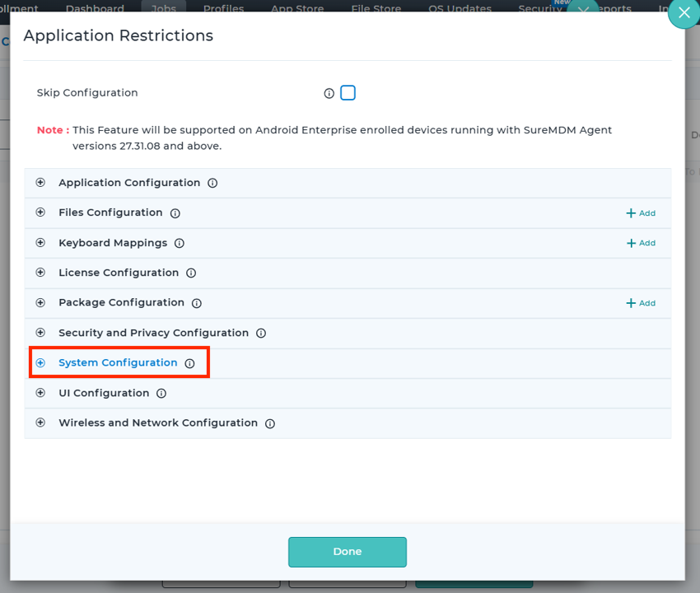Add a new Keyboard Mappings entry
The width and height of the screenshot is (700, 593).
641,243
